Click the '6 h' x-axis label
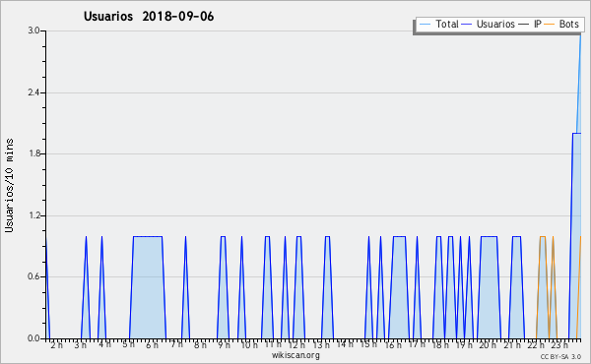Viewport: 591px width, 364px height. pos(152,345)
